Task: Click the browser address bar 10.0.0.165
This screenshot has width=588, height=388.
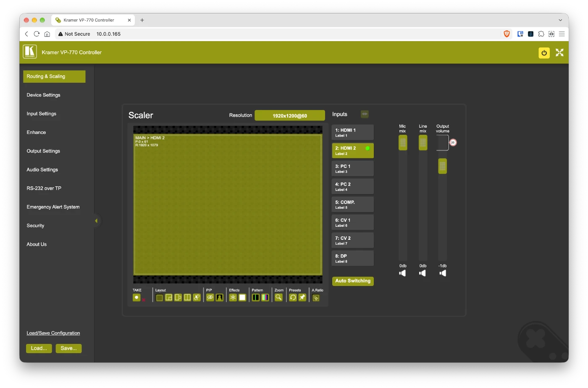Action: 108,34
